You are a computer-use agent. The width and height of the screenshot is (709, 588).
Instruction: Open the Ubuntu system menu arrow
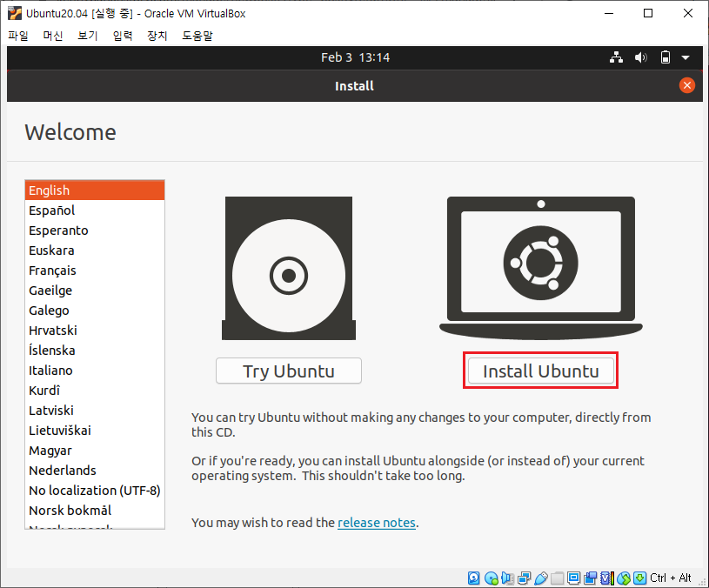point(686,58)
